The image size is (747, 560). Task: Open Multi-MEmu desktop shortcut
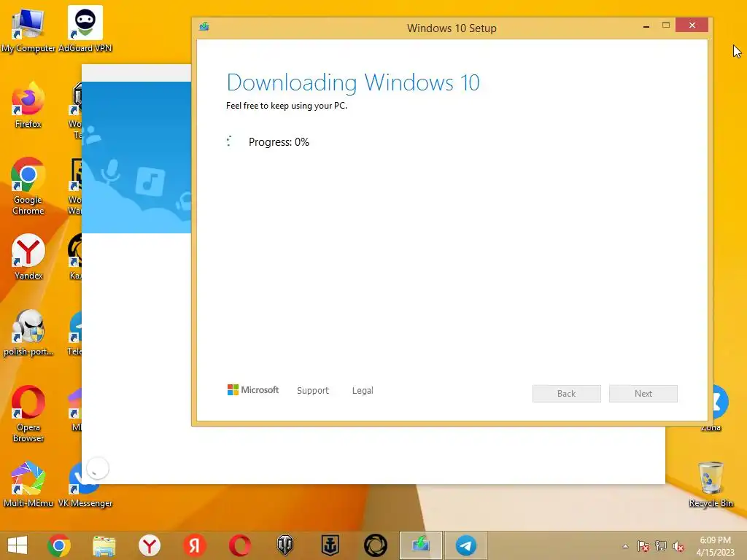(x=28, y=485)
